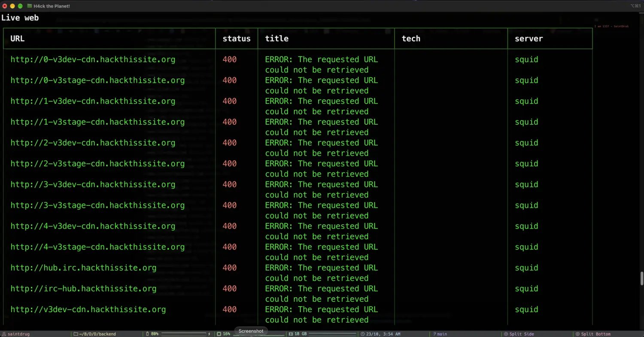The width and height of the screenshot is (644, 337).
Task: Click http://3-v3stage-cdn.hackthissite.org
Action: tap(97, 205)
